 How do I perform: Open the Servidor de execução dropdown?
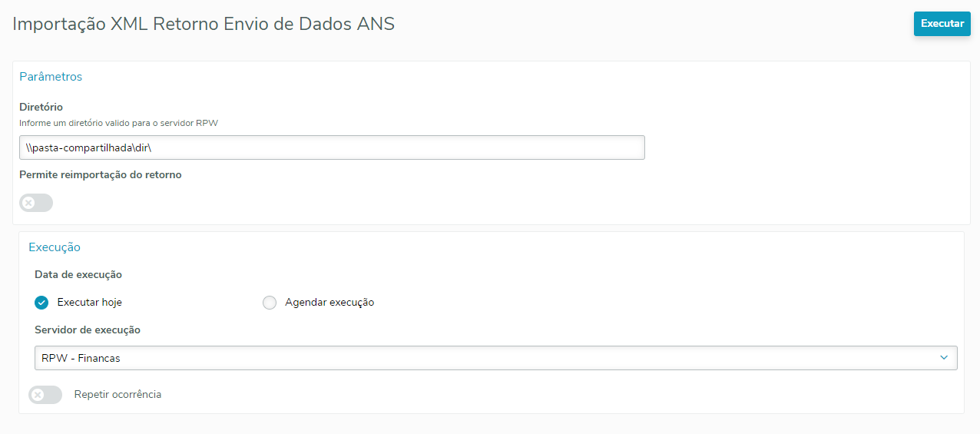[x=495, y=358]
